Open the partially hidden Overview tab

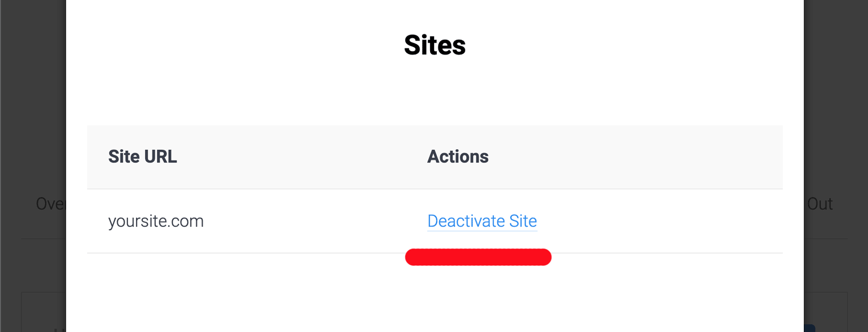click(x=50, y=204)
